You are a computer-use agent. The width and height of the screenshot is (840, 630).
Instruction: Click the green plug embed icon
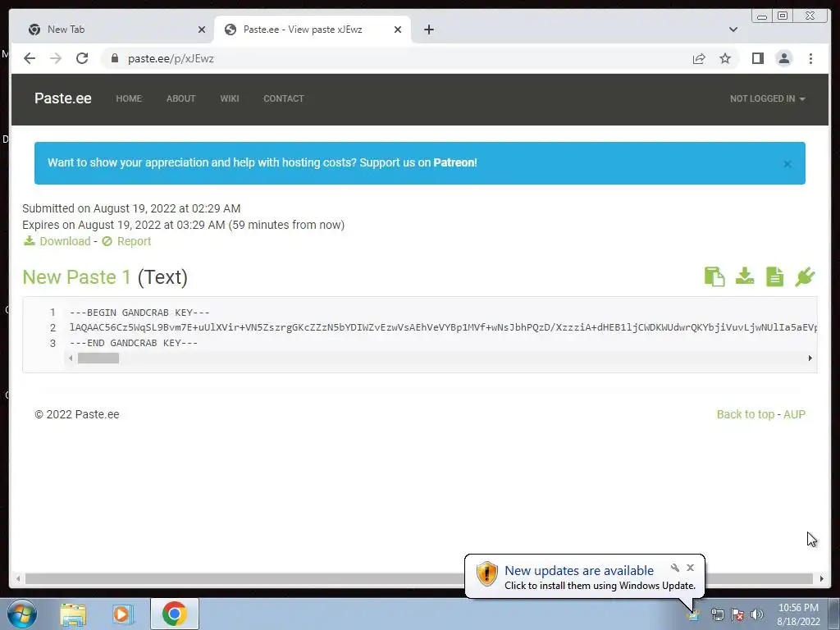[805, 276]
